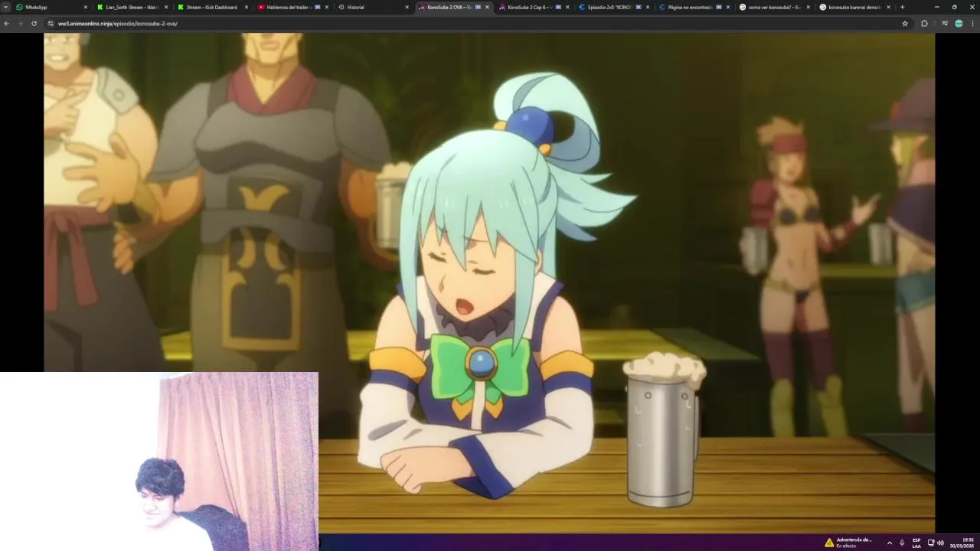
Task: Close the como ver konosuba tab
Action: click(x=808, y=7)
